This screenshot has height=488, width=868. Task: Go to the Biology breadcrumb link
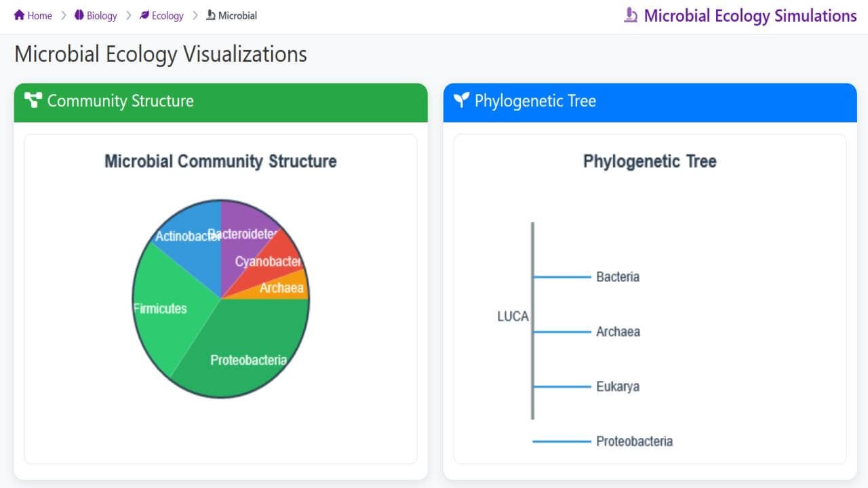(96, 15)
